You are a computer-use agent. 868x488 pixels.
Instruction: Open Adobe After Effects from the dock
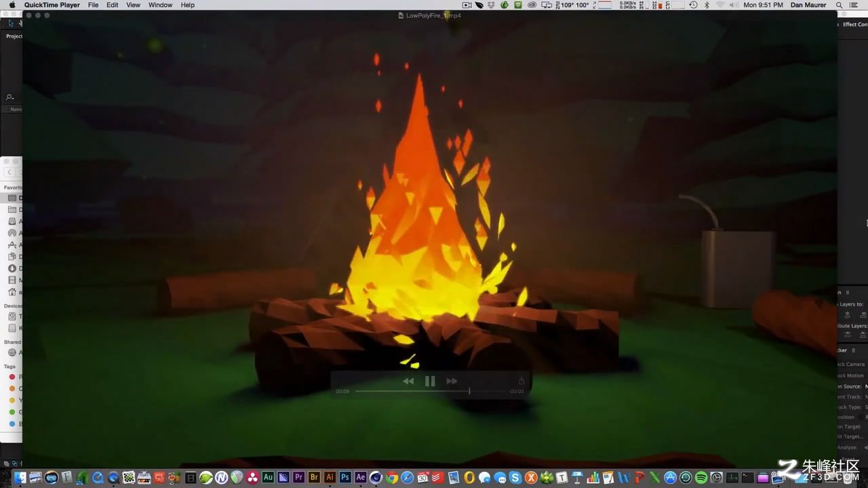[361, 477]
